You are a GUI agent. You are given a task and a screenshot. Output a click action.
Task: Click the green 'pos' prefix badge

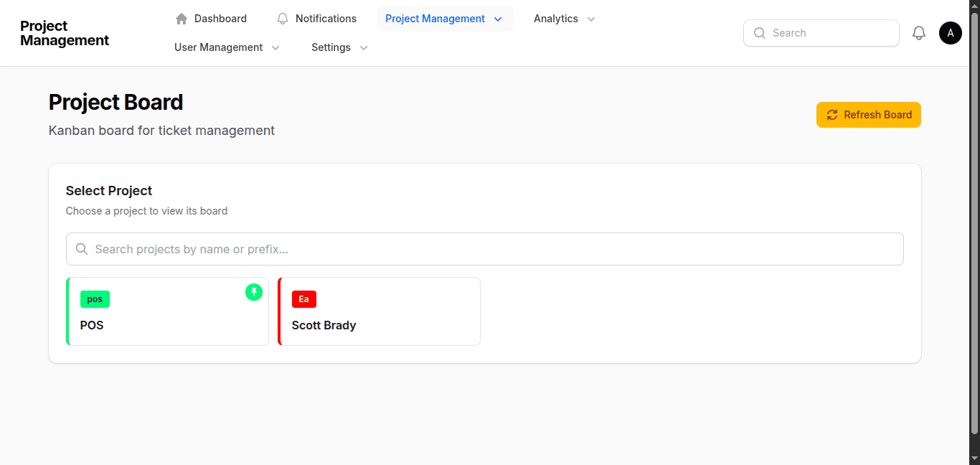coord(95,299)
